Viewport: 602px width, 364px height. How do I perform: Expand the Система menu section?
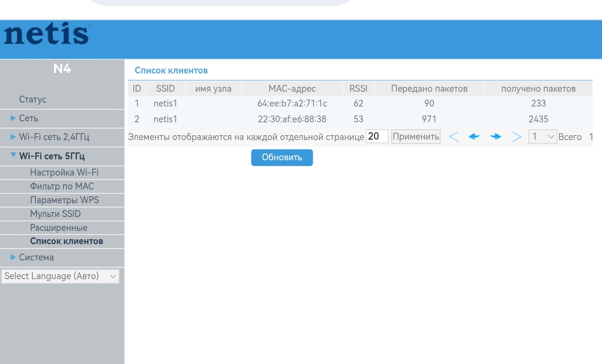[x=36, y=257]
